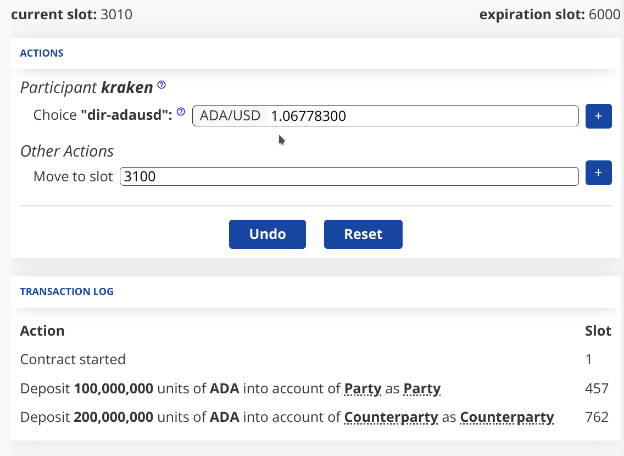The width and height of the screenshot is (624, 456).
Task: Select the "Contract started" log entry
Action: [x=73, y=359]
